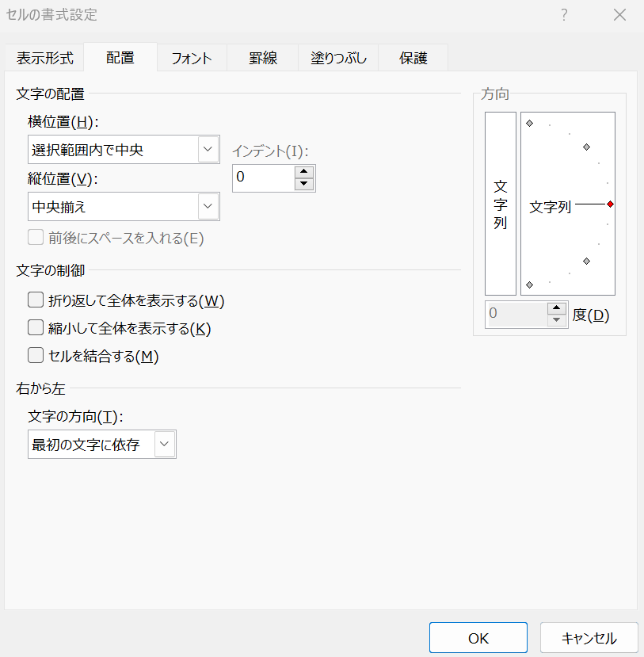Open the 文字の方向 dropdown
Viewport: 644px width, 657px height.
point(165,445)
